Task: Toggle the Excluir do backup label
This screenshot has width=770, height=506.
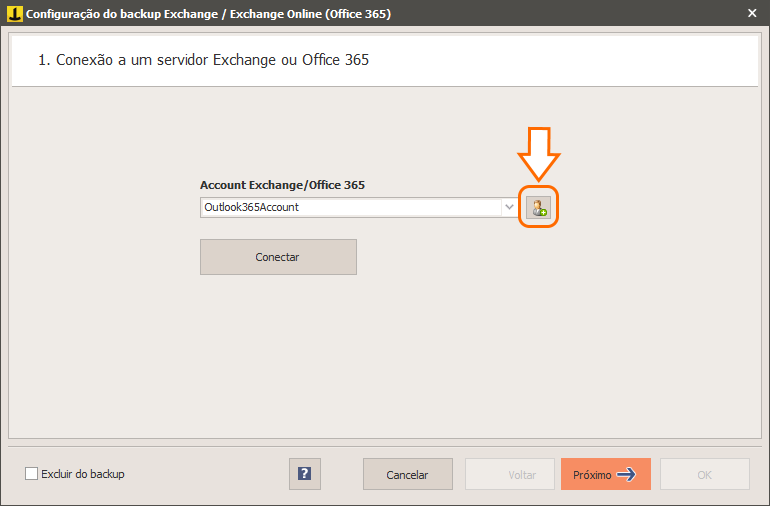Action: pos(82,474)
